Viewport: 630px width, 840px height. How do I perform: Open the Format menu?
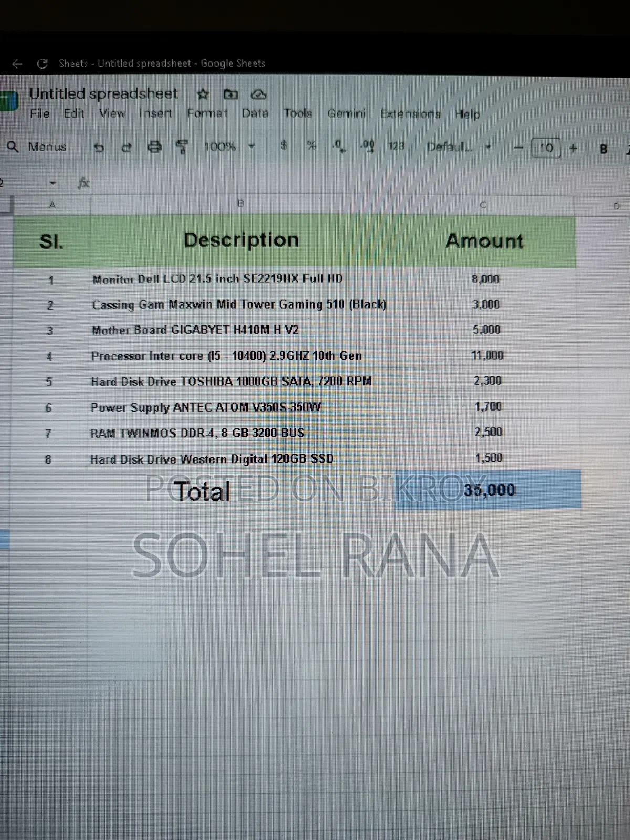coord(207,113)
